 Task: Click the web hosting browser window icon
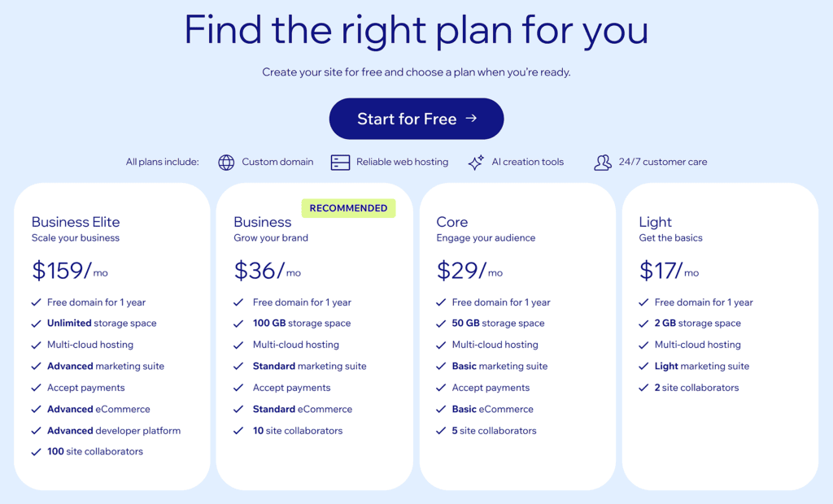340,163
